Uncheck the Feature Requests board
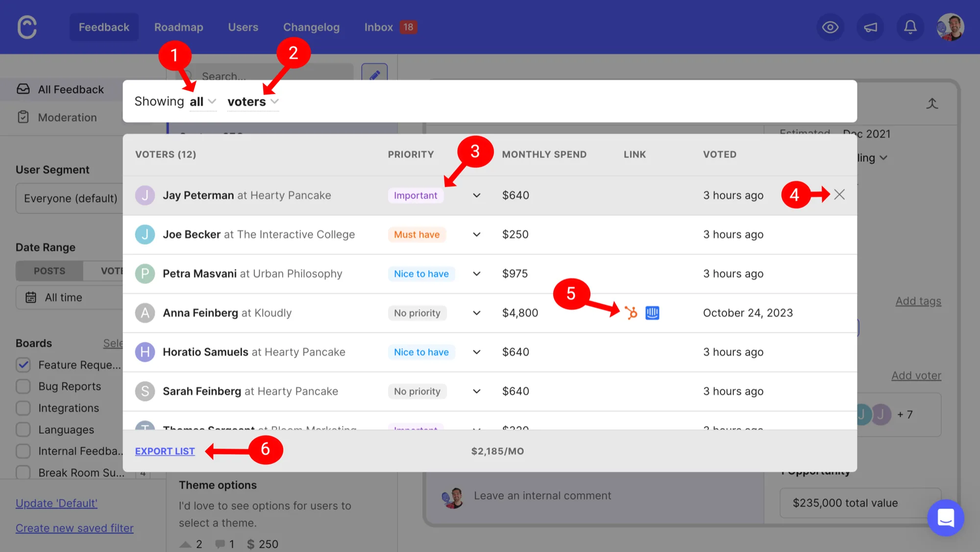Viewport: 980px width, 552px height. (x=23, y=365)
